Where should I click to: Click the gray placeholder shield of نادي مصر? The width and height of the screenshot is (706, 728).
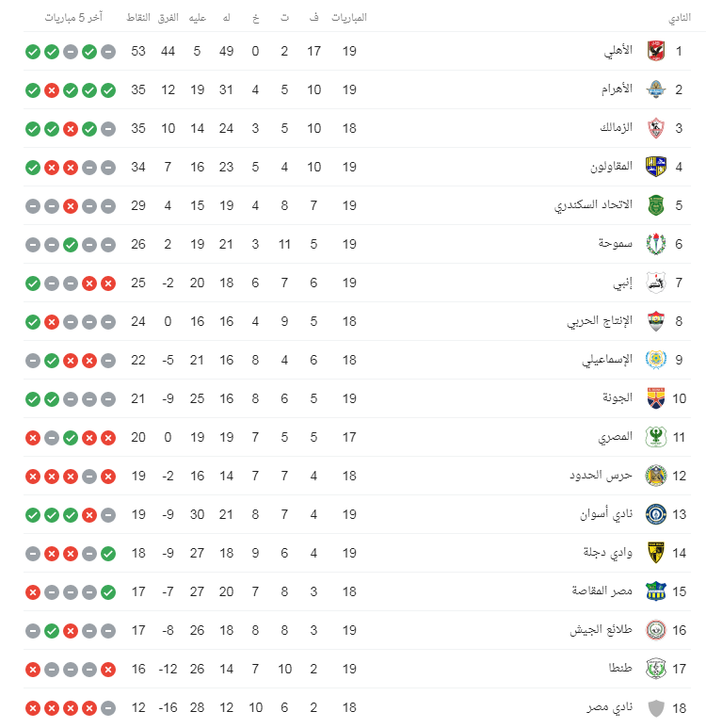(x=656, y=708)
